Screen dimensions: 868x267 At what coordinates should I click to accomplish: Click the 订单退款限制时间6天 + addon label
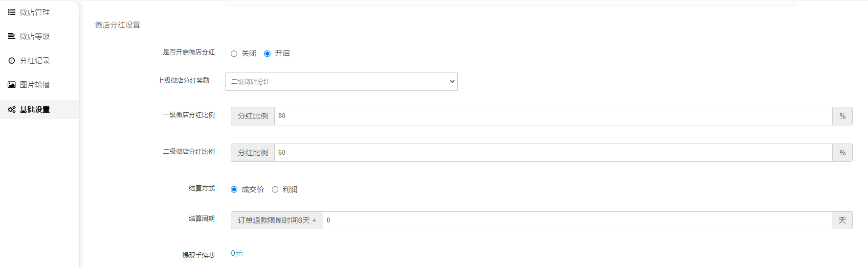pos(277,220)
